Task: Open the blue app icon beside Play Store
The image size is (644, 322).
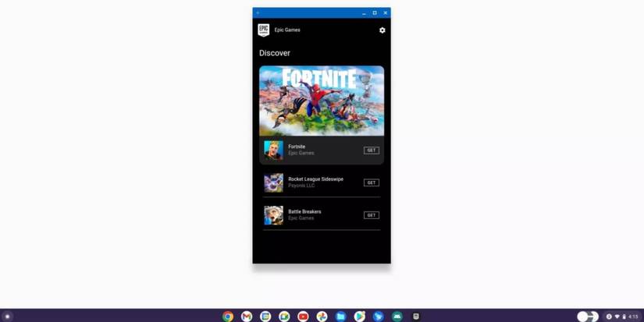Action: (x=379, y=317)
